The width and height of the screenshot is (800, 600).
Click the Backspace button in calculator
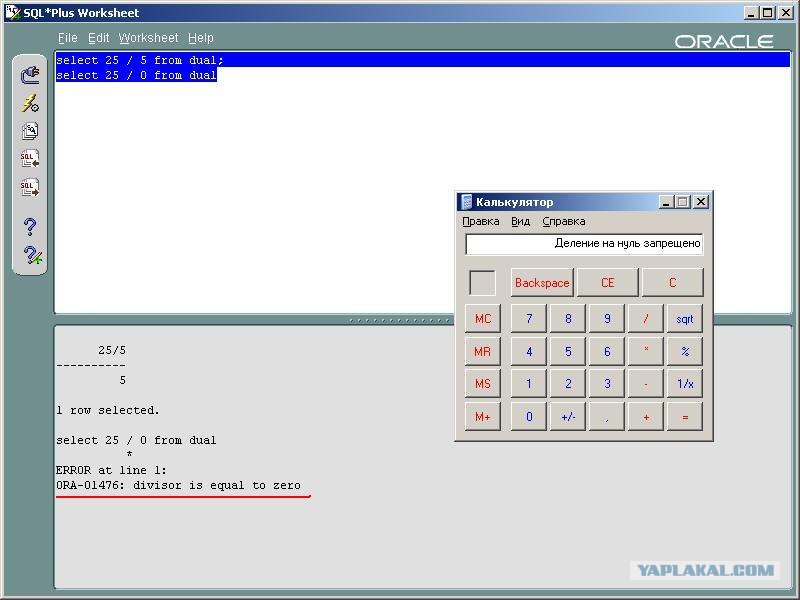542,283
